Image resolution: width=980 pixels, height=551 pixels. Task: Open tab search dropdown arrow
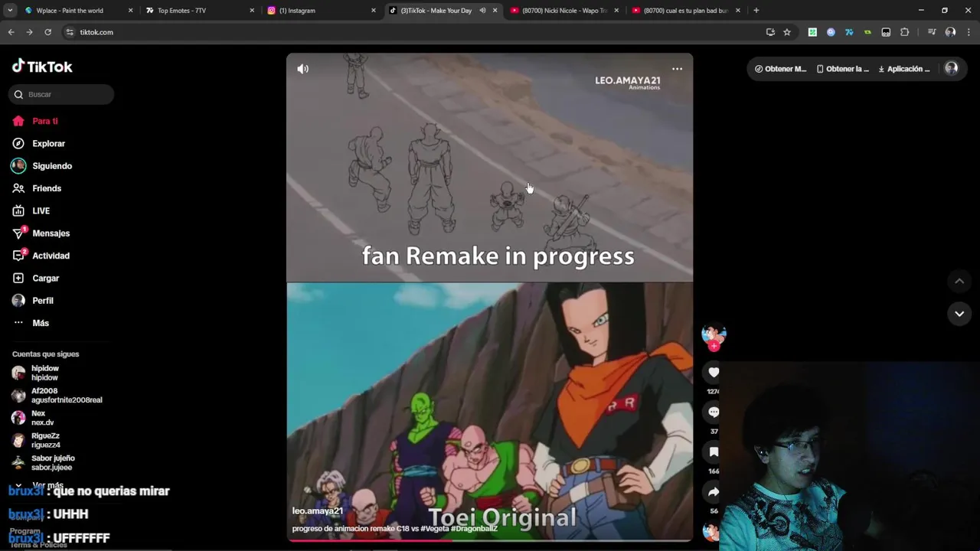pos(10,11)
